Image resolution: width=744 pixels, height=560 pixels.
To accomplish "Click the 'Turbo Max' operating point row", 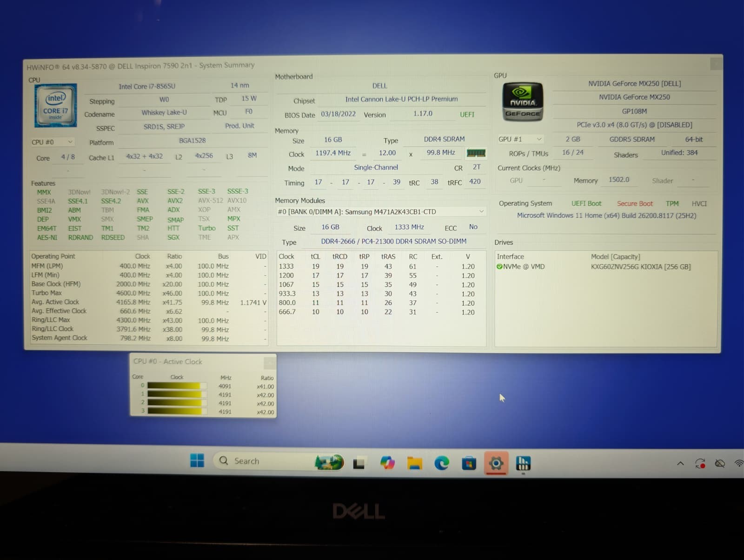I will pyautogui.click(x=149, y=293).
